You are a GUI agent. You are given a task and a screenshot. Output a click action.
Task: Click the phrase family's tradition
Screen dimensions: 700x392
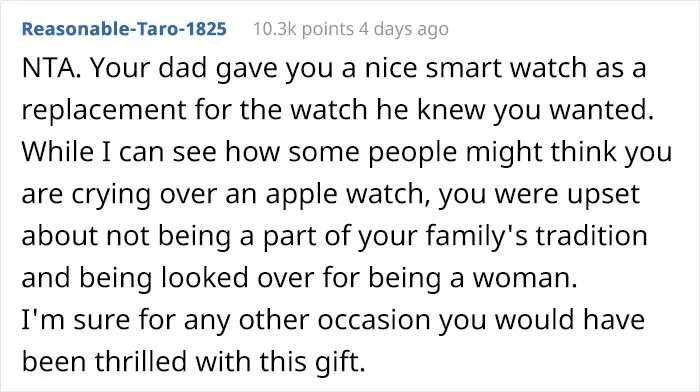[536, 236]
